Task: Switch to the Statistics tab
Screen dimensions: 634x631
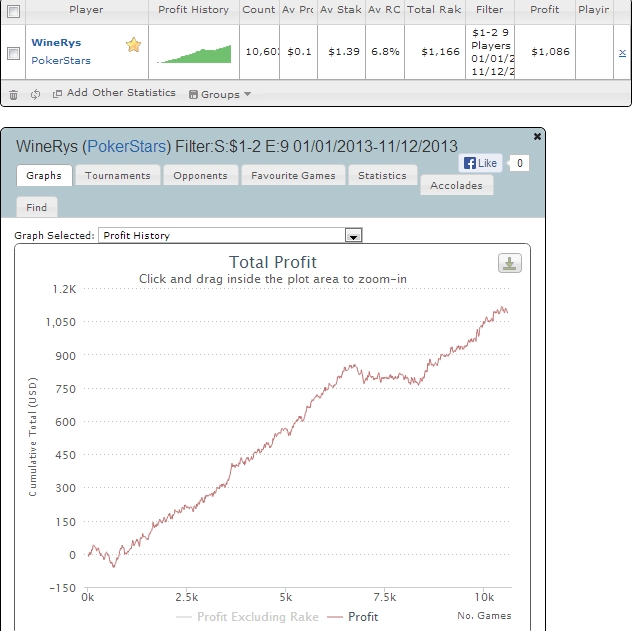Action: click(382, 175)
